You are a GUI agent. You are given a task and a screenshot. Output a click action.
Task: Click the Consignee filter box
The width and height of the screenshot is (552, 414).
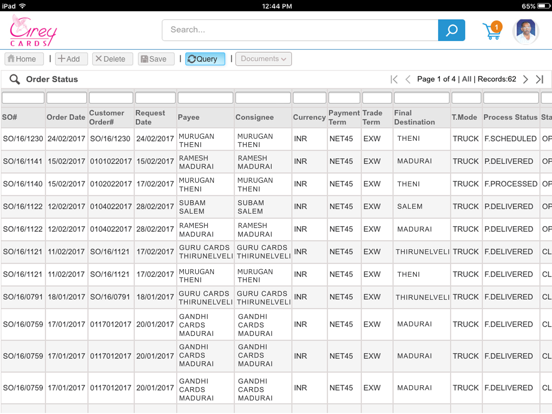263,98
